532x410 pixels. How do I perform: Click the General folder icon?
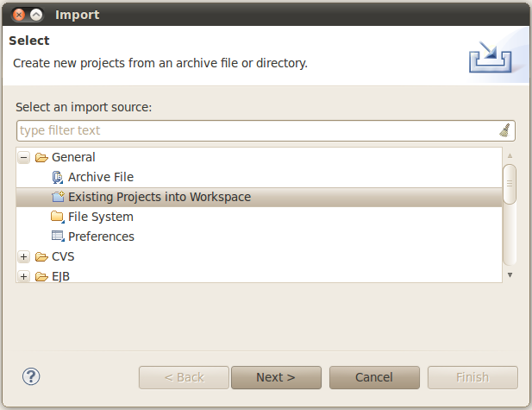click(41, 157)
